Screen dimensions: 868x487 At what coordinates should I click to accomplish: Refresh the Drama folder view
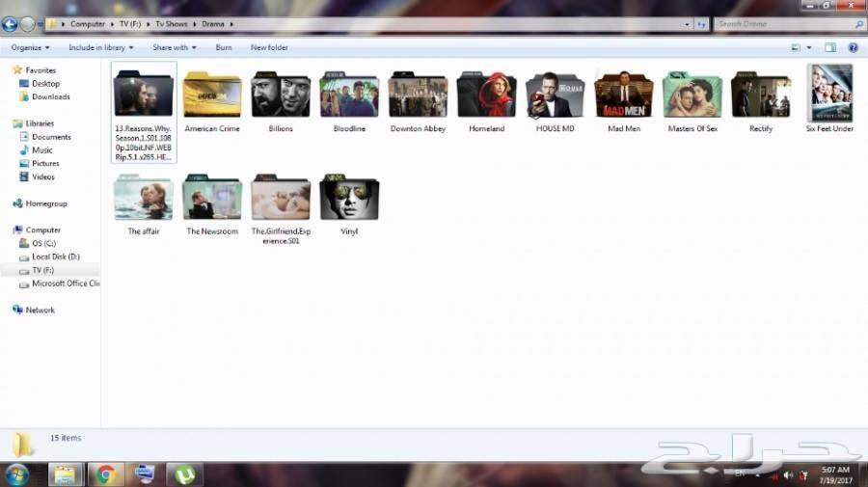click(x=701, y=24)
